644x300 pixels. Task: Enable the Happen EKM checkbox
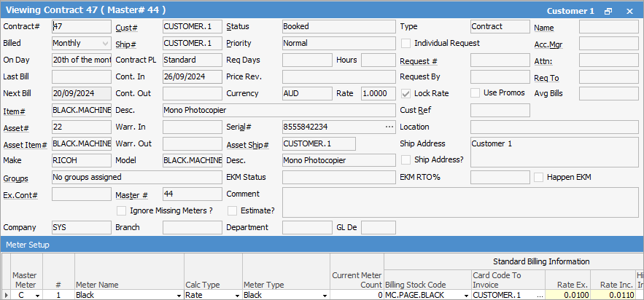pyautogui.click(x=538, y=177)
